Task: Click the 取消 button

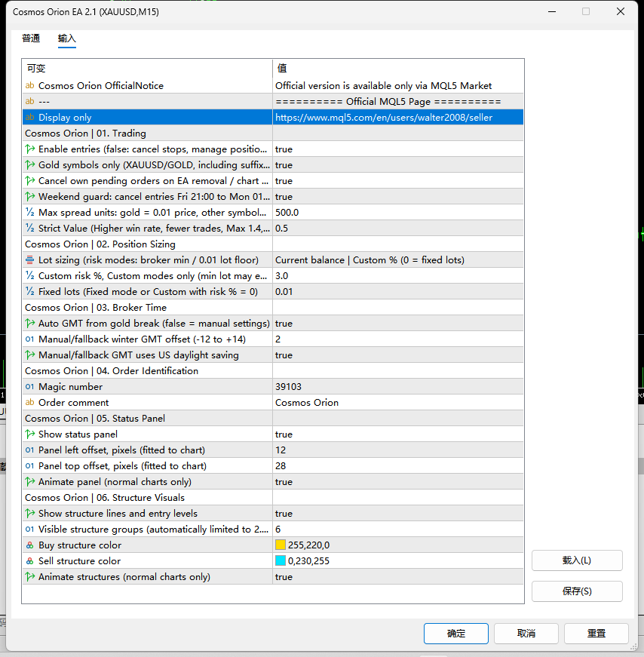Action: (526, 633)
